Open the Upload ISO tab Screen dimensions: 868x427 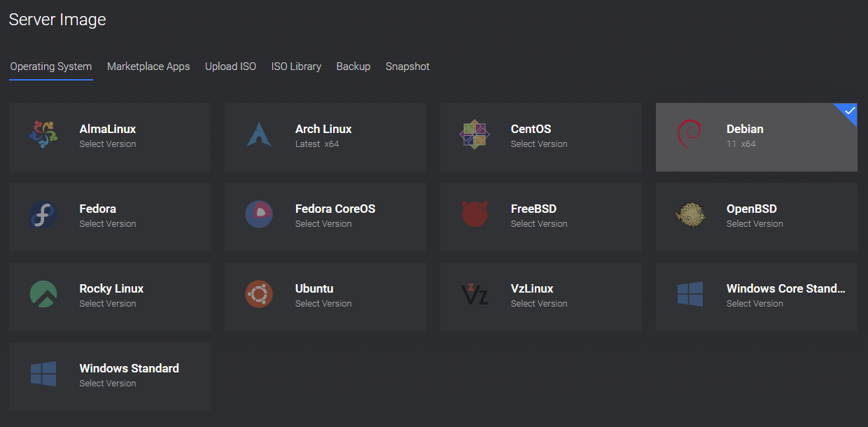tap(230, 66)
